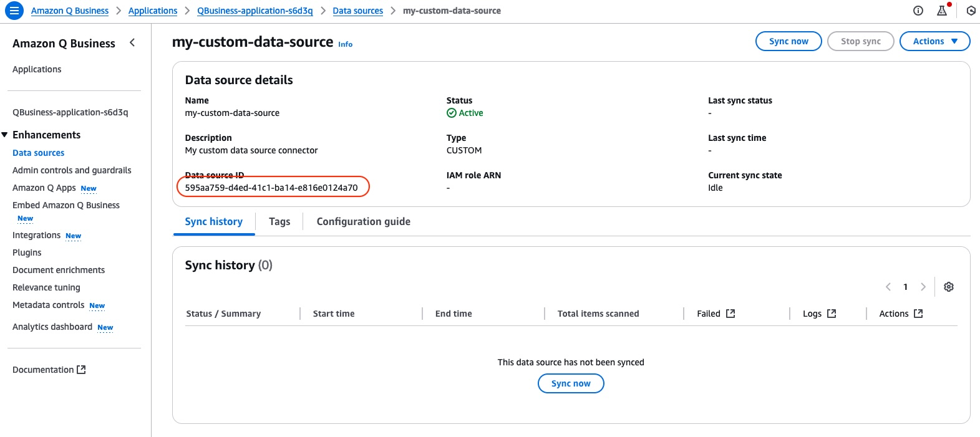The height and width of the screenshot is (437, 980).
Task: Click the CUSTOM type value
Action: 464,150
